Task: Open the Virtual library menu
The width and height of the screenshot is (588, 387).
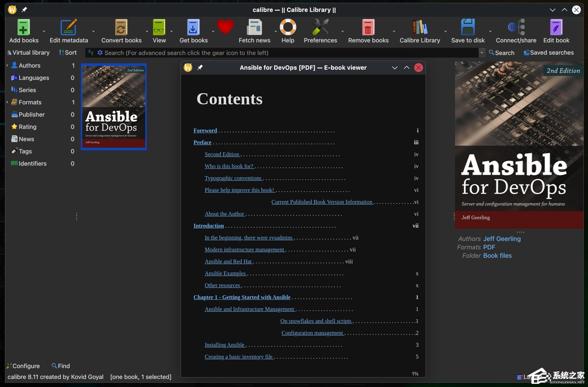Action: click(28, 53)
